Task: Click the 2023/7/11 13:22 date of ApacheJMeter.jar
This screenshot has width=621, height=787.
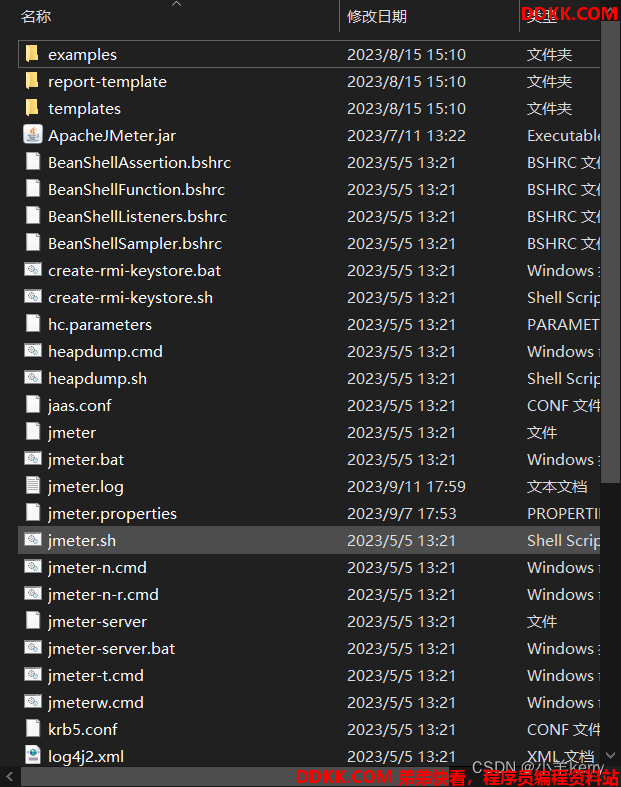Action: [406, 136]
